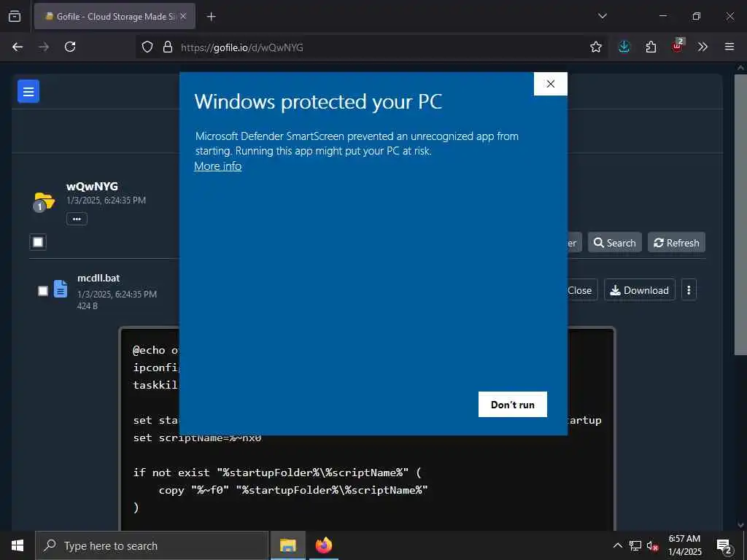Open the Gofile blue sidebar menu button
This screenshot has height=560, width=747.
coord(28,91)
